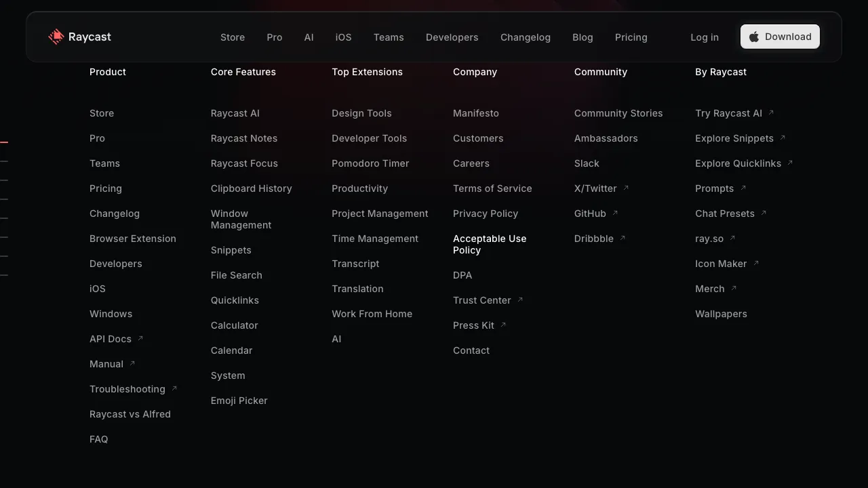
Task: Open the Privacy Policy page
Action: coord(486,213)
